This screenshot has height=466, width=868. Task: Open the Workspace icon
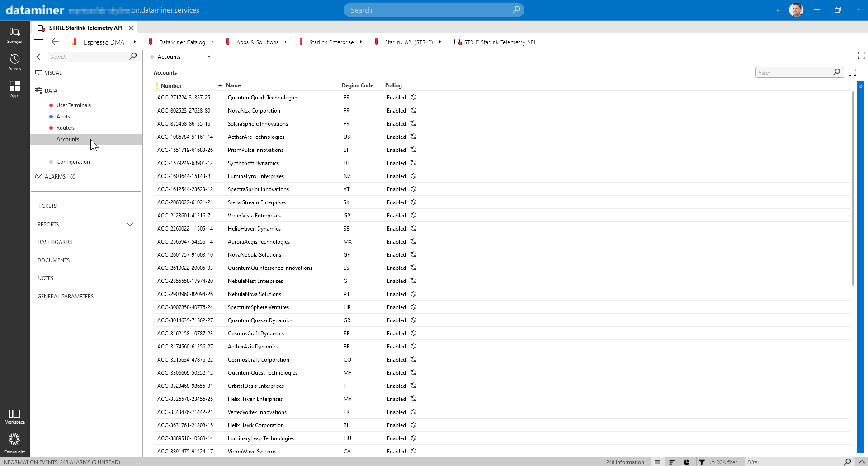click(14, 417)
